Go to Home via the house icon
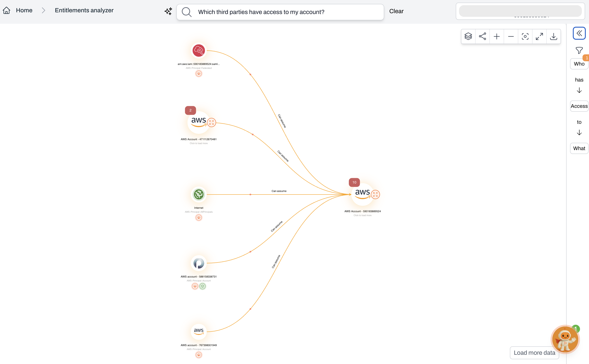 [6, 10]
